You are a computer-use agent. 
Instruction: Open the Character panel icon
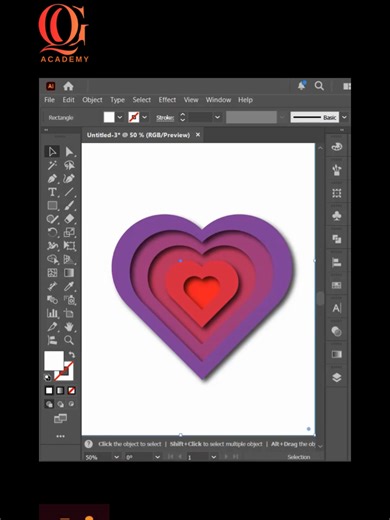[337, 308]
